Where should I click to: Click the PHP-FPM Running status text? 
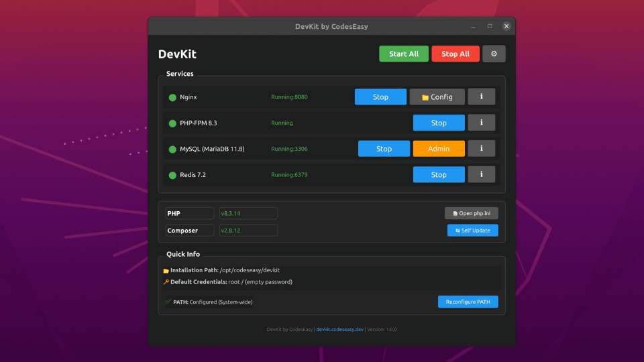pos(282,123)
